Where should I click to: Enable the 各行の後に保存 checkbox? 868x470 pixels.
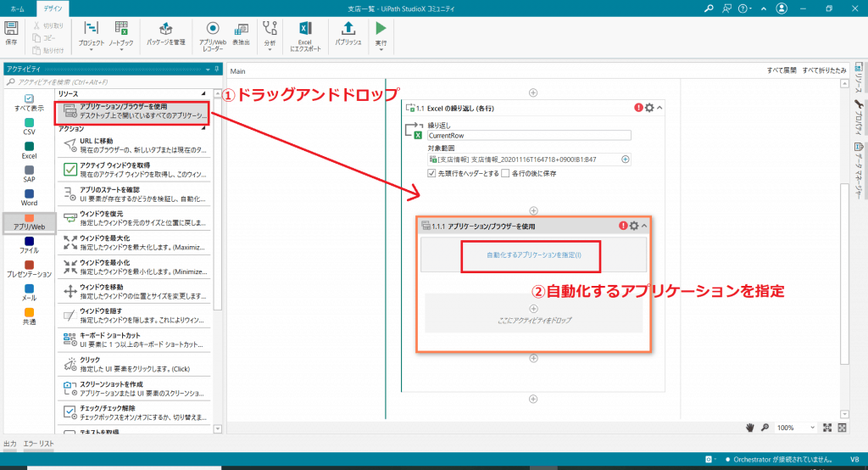[505, 173]
